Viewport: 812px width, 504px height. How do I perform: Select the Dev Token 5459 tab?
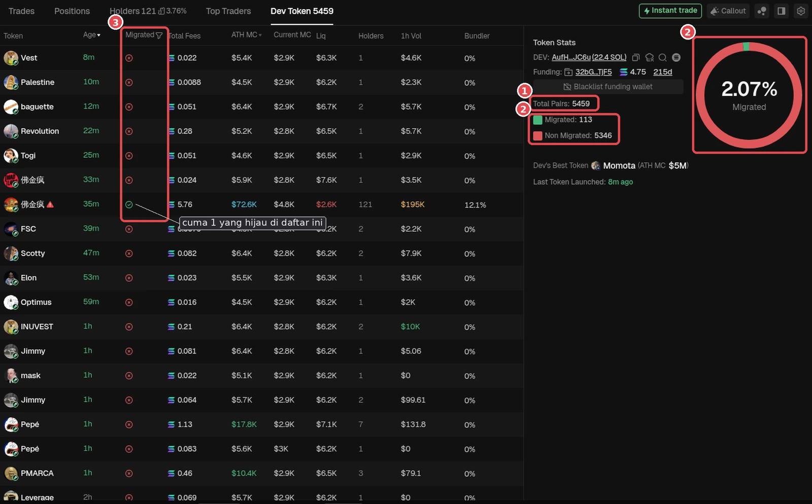(x=302, y=11)
